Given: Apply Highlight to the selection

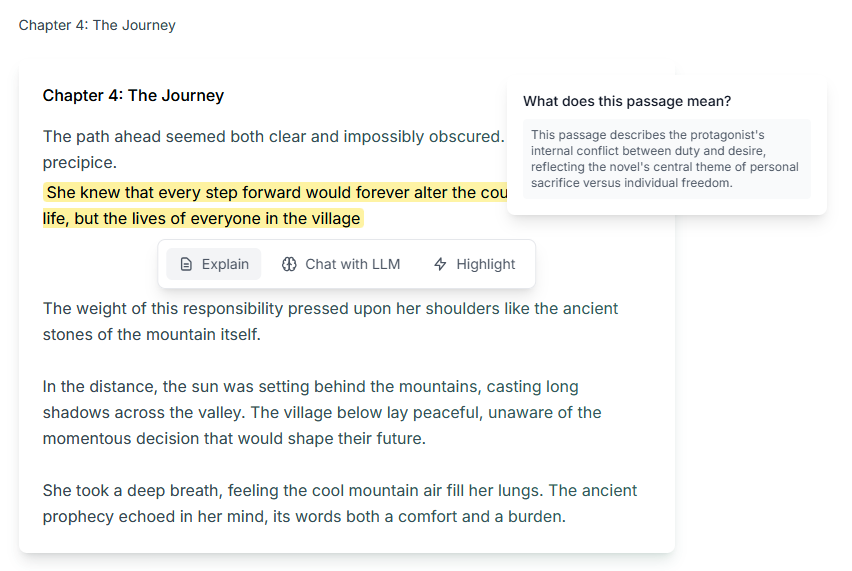Looking at the screenshot, I should [474, 264].
